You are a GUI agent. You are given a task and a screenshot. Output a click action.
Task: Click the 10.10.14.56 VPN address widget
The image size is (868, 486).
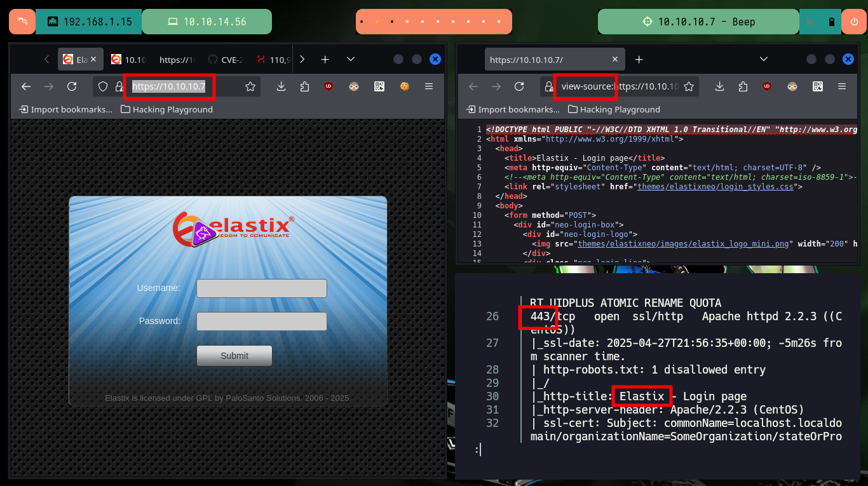tap(207, 22)
